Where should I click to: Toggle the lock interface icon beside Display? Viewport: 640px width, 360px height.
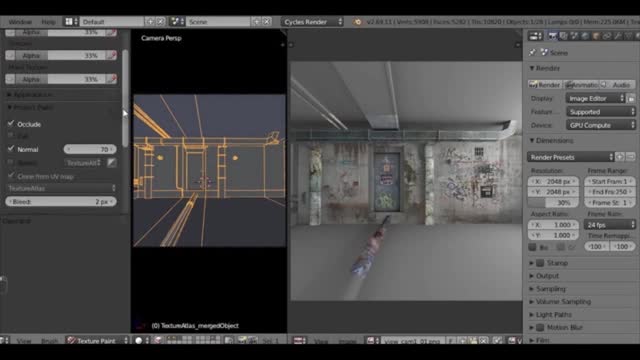[x=631, y=98]
